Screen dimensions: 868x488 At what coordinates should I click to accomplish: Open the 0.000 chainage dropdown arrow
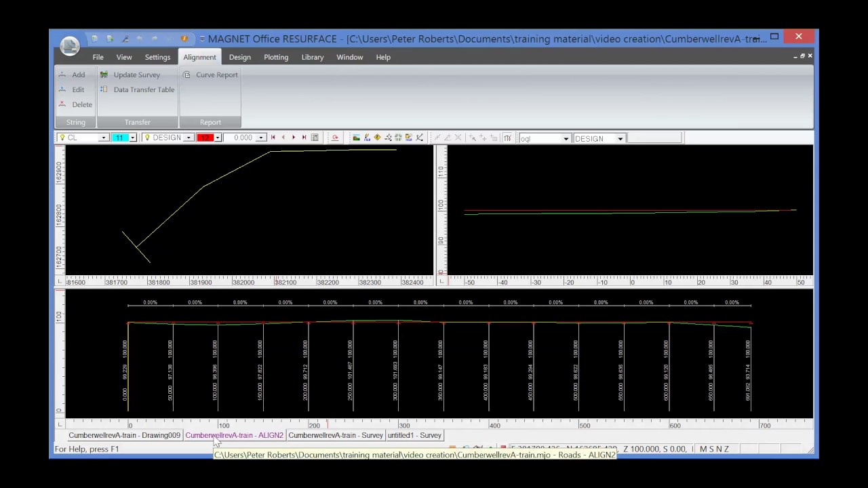pyautogui.click(x=261, y=138)
